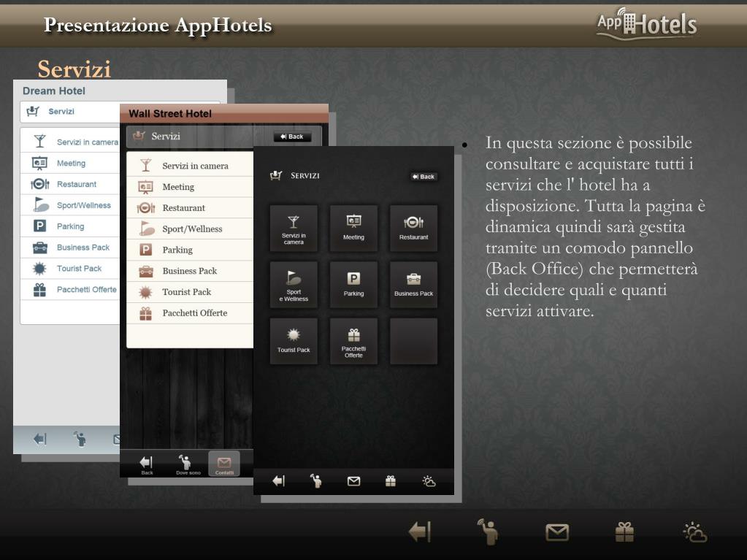The image size is (747, 560).
Task: Open the Restaurant tile in dark app
Action: coord(413,228)
